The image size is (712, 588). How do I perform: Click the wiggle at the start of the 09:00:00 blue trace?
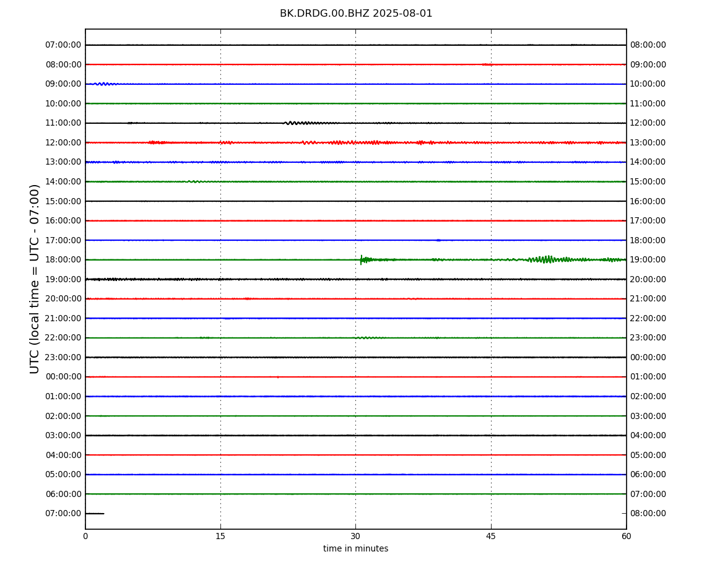[x=103, y=84]
